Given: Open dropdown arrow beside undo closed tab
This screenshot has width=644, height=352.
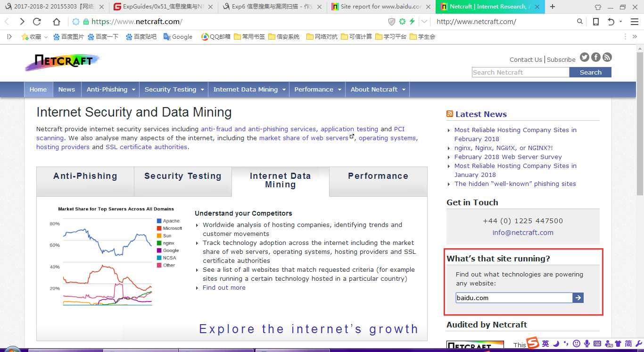Looking at the screenshot, I should pos(620,22).
